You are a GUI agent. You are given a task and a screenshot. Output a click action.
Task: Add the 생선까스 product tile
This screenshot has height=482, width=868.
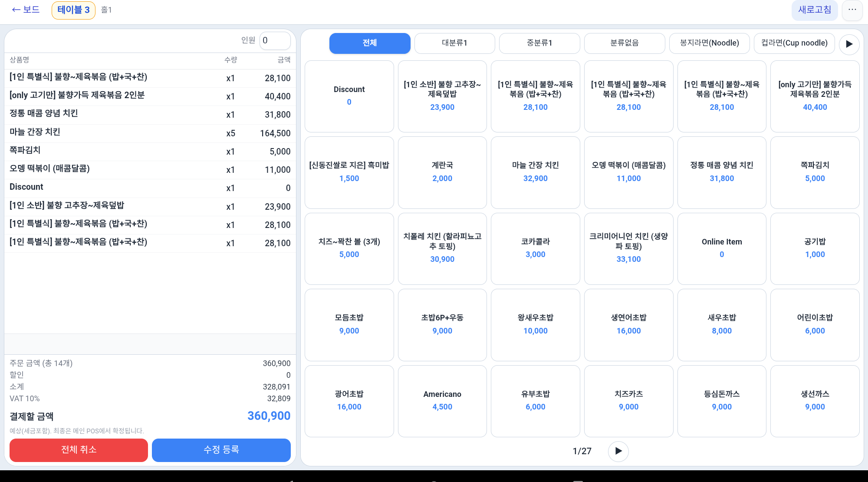pos(815,401)
